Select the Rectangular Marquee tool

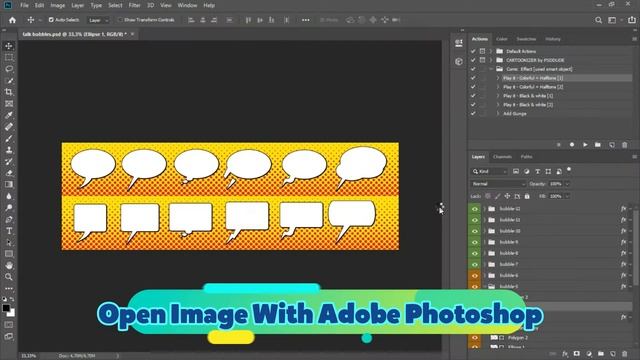tap(9, 57)
